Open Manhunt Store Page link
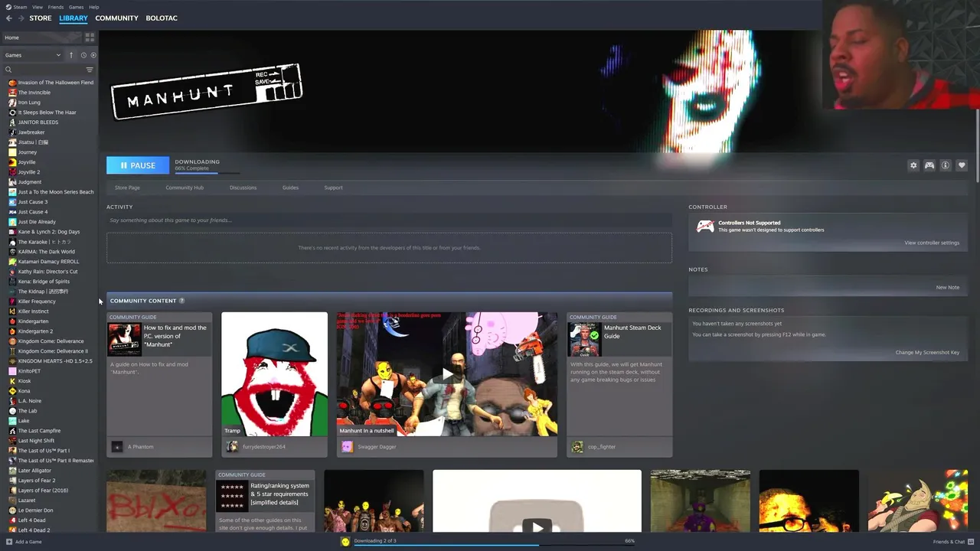The width and height of the screenshot is (980, 551). pyautogui.click(x=127, y=187)
